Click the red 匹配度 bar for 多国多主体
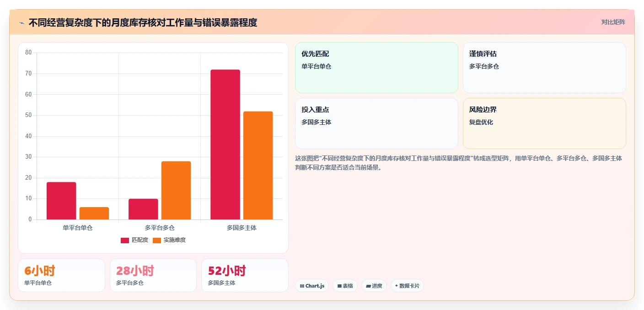Image resolution: width=644 pixels, height=310 pixels. (225, 144)
